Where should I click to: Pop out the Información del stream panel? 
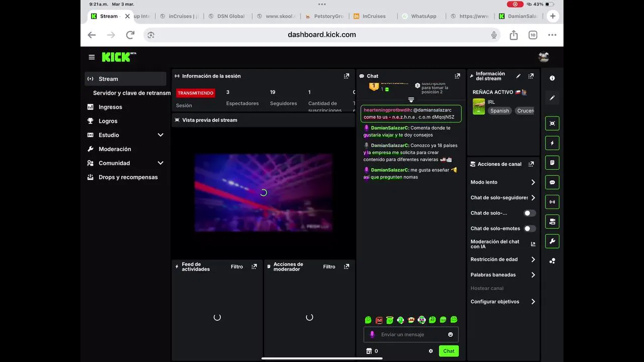(x=531, y=76)
